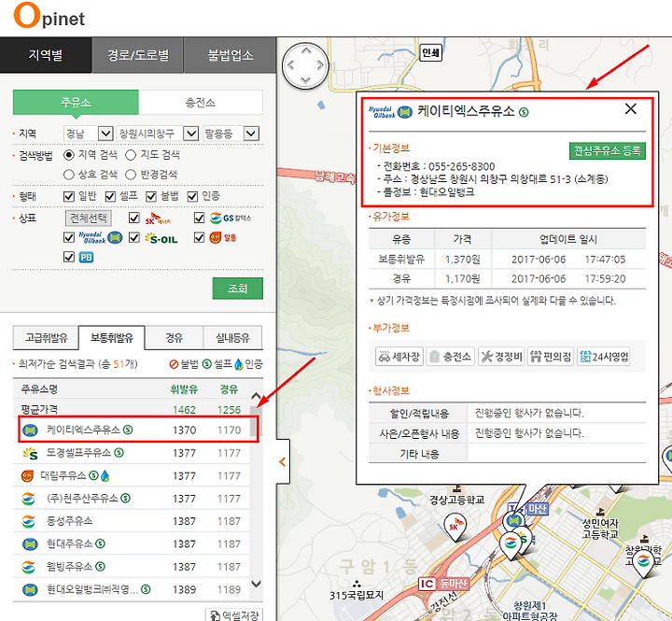The height and width of the screenshot is (621, 672).
Task: Switch to the 실내등유 fuel tab
Action: 232,338
